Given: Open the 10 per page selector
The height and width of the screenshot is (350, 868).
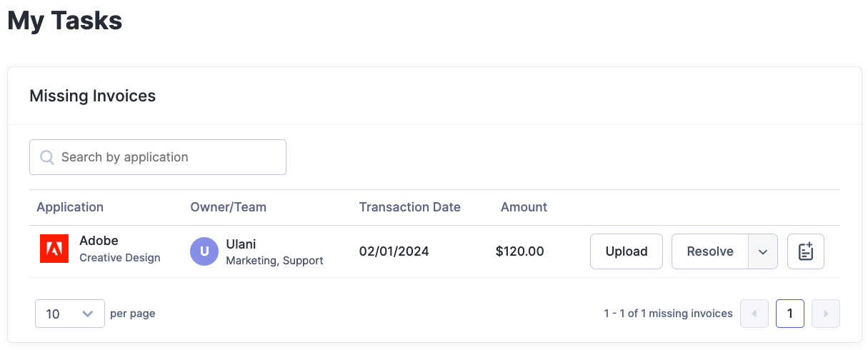Looking at the screenshot, I should click(x=70, y=314).
